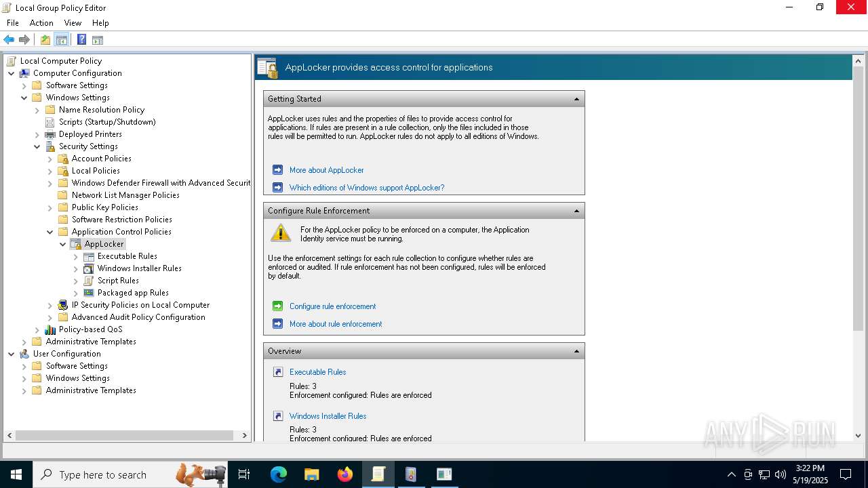Open the File menu
The image size is (868, 488).
(13, 23)
